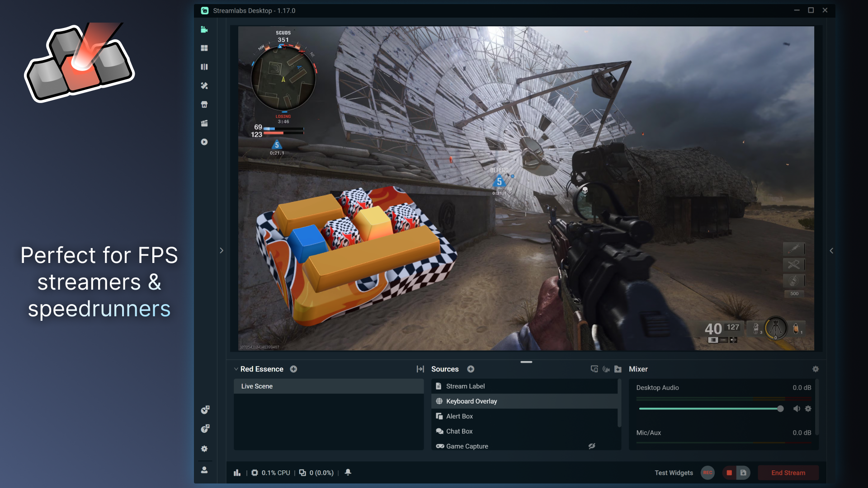Expand the left panel using its chevron arrow
This screenshot has height=488, width=868.
point(222,250)
